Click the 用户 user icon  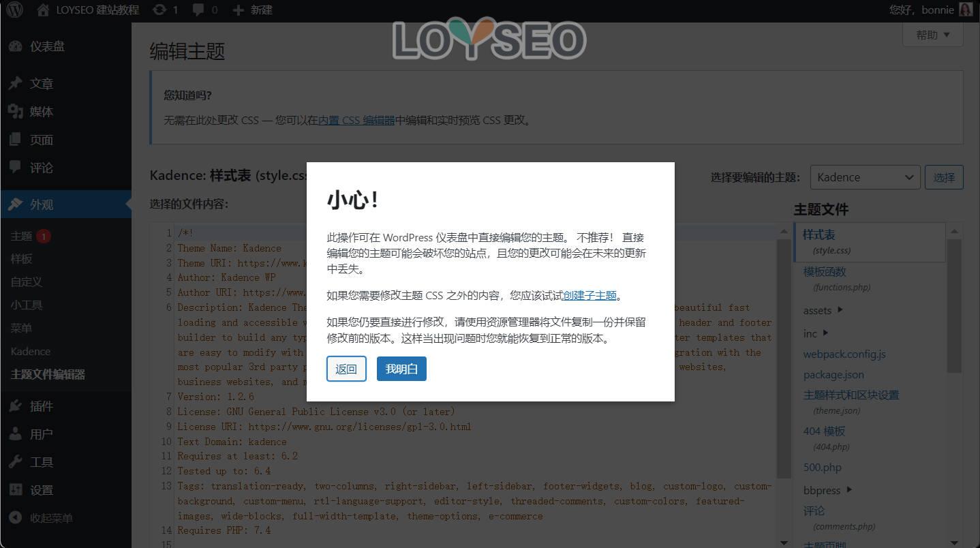click(15, 433)
